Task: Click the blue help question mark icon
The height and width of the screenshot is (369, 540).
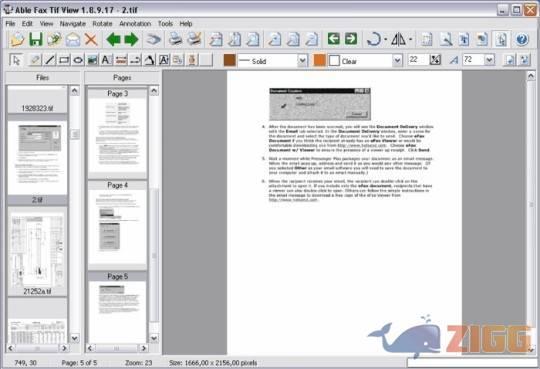Action: click(522, 39)
